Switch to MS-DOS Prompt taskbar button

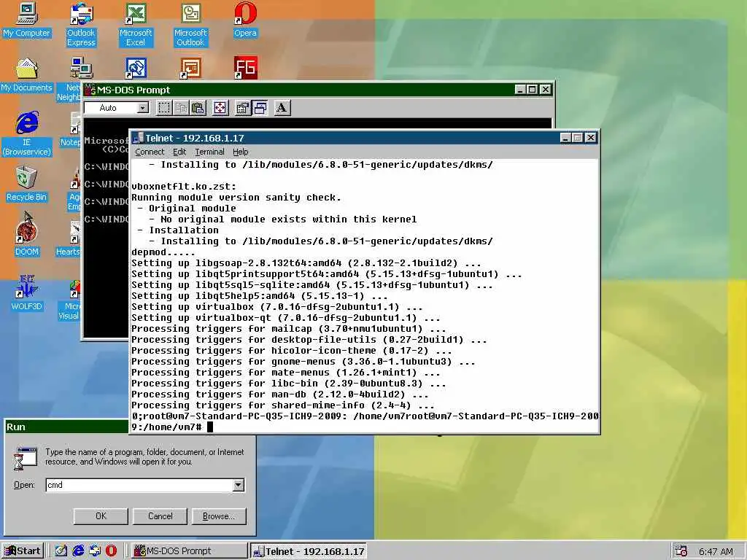(189, 551)
